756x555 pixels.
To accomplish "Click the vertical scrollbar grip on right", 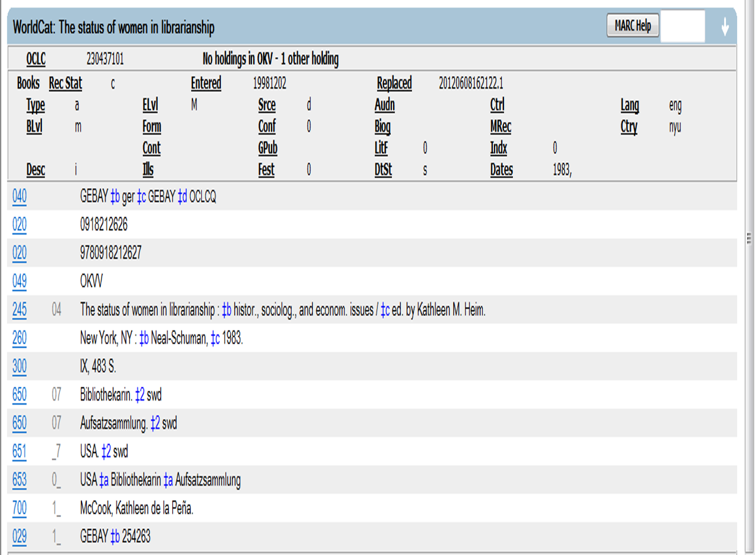I will 749,238.
